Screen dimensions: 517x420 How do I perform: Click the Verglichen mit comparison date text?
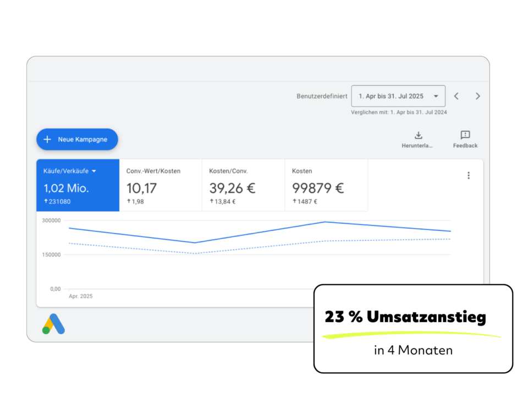coord(399,112)
